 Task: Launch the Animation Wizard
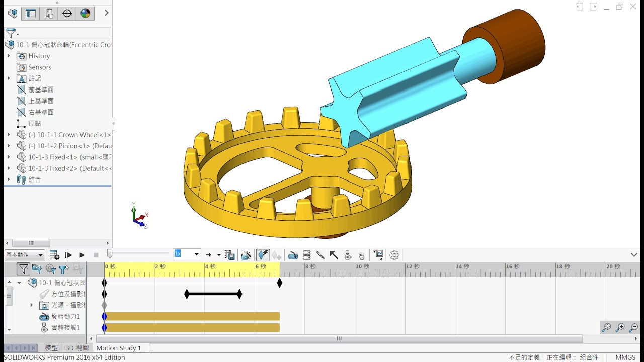pyautogui.click(x=246, y=255)
